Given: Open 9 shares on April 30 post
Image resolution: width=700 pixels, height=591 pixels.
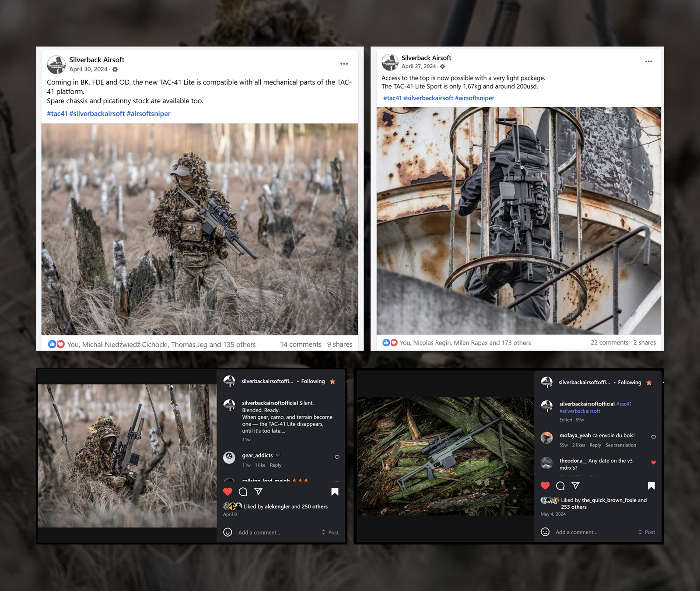Looking at the screenshot, I should point(339,345).
